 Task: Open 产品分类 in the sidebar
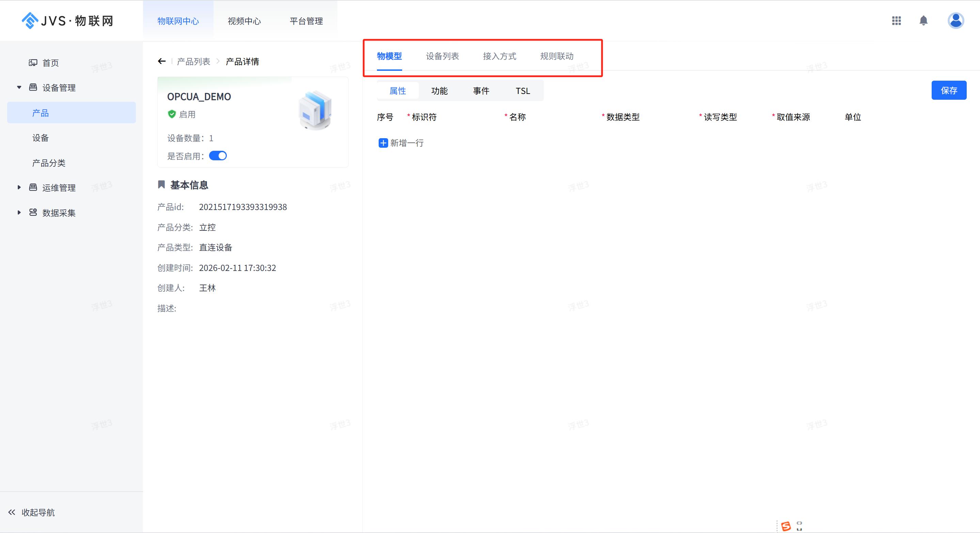pyautogui.click(x=49, y=163)
